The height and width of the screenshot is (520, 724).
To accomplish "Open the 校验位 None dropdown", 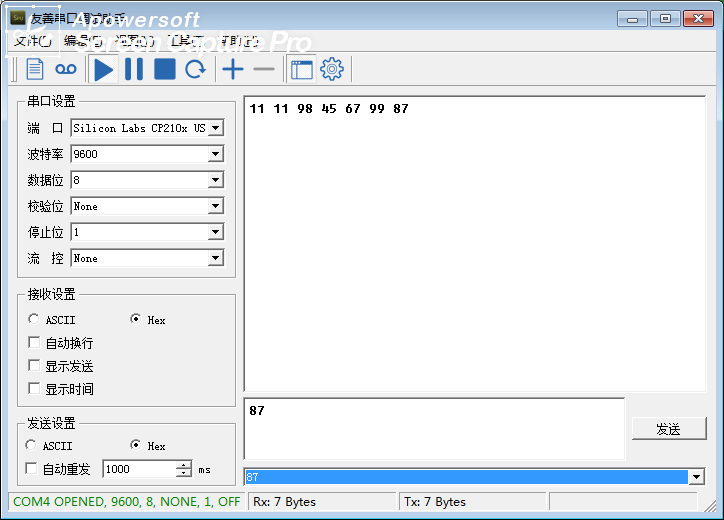I will pyautogui.click(x=216, y=206).
